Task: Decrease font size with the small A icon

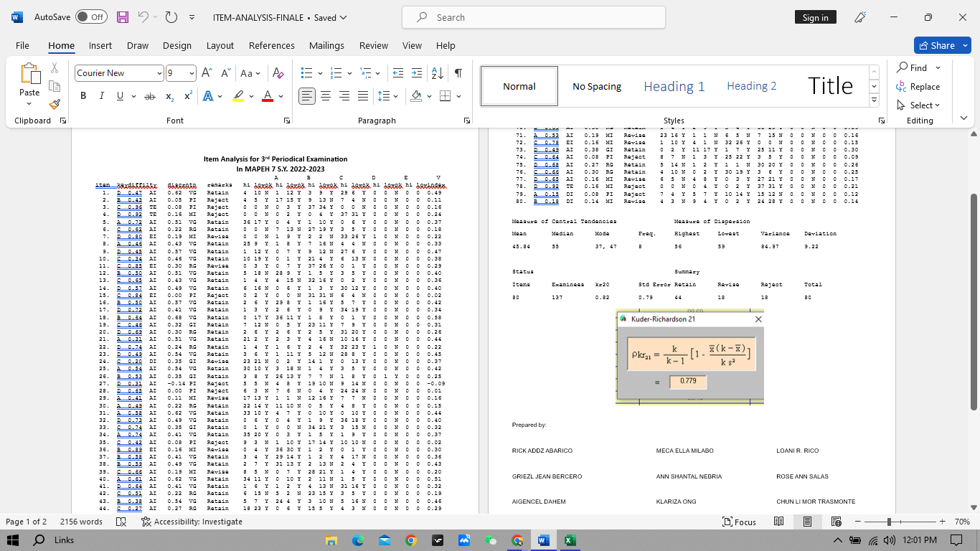Action: tap(226, 73)
